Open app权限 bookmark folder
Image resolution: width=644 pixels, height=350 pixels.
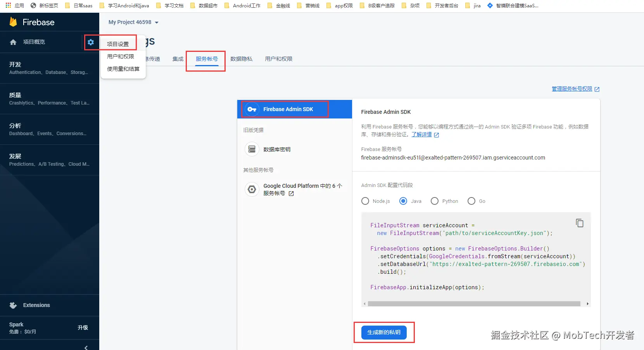click(x=340, y=5)
